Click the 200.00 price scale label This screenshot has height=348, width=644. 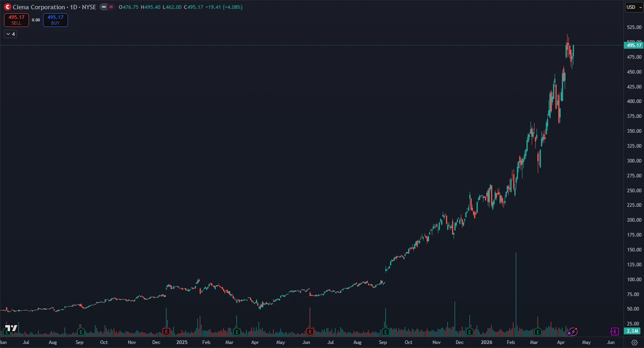(x=634, y=220)
